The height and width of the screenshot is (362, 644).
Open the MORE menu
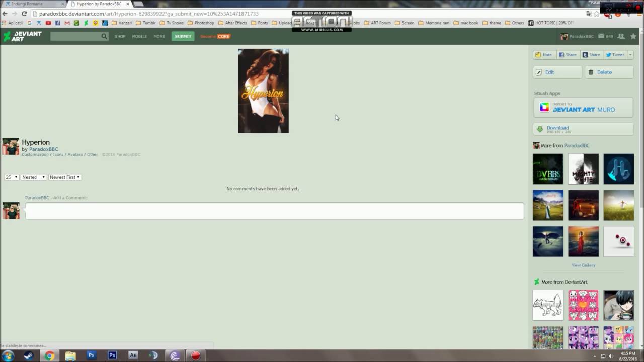[x=159, y=36]
